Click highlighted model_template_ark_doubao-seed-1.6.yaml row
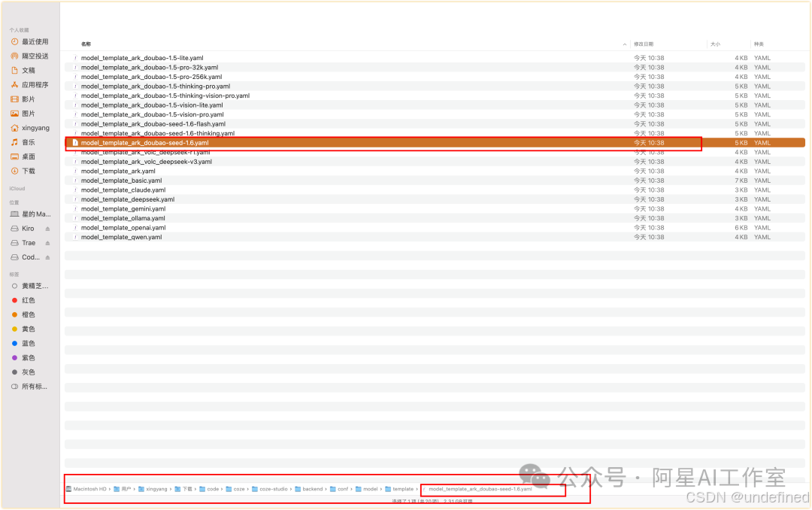This screenshot has height=510, width=812. 435,143
